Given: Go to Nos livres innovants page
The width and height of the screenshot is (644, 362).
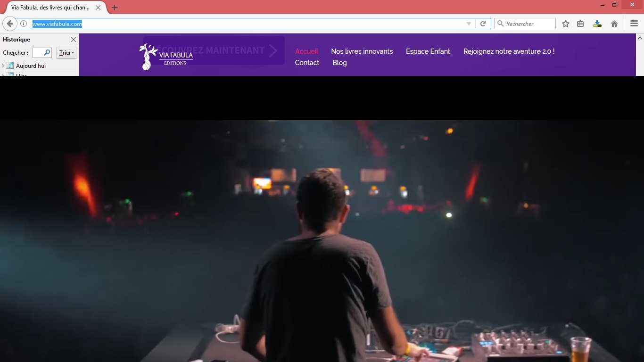Looking at the screenshot, I should coord(362,51).
